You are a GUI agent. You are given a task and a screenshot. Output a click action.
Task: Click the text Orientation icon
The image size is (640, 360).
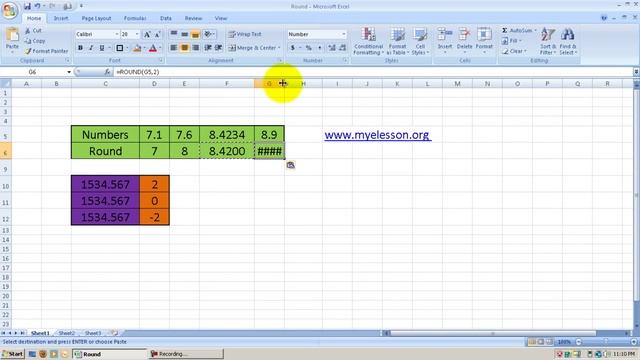point(208,34)
